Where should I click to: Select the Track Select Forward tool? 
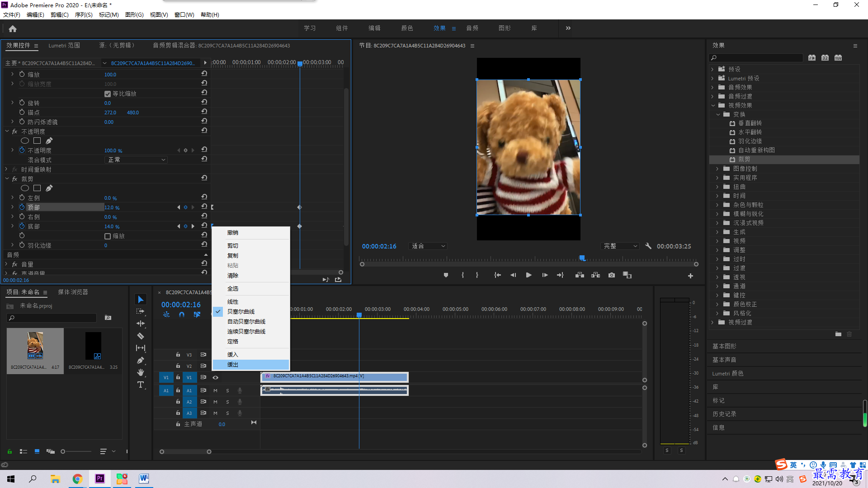[x=141, y=311]
